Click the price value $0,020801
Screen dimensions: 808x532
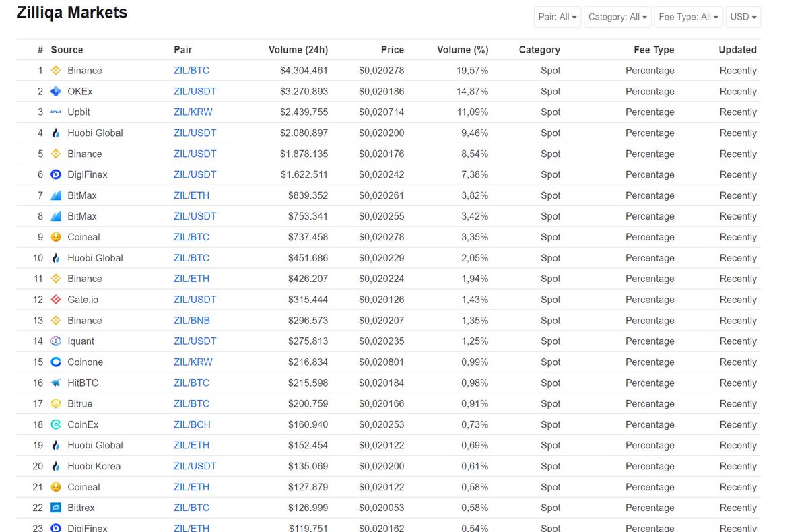382,363
